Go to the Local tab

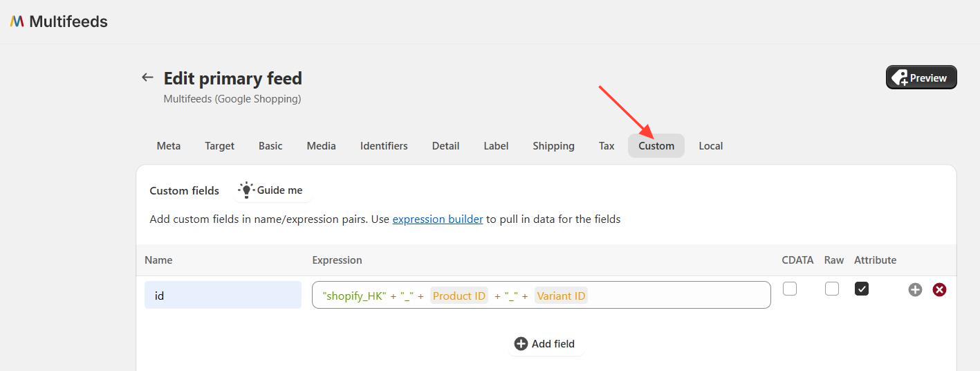click(x=710, y=146)
